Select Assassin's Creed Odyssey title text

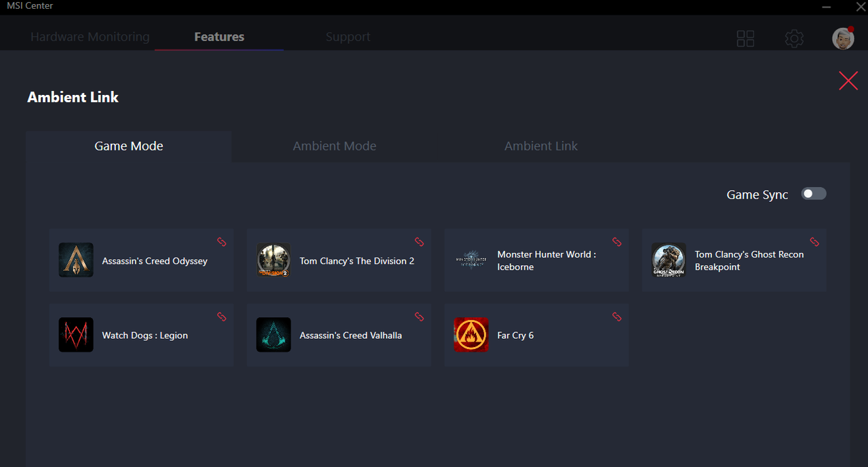(x=155, y=261)
